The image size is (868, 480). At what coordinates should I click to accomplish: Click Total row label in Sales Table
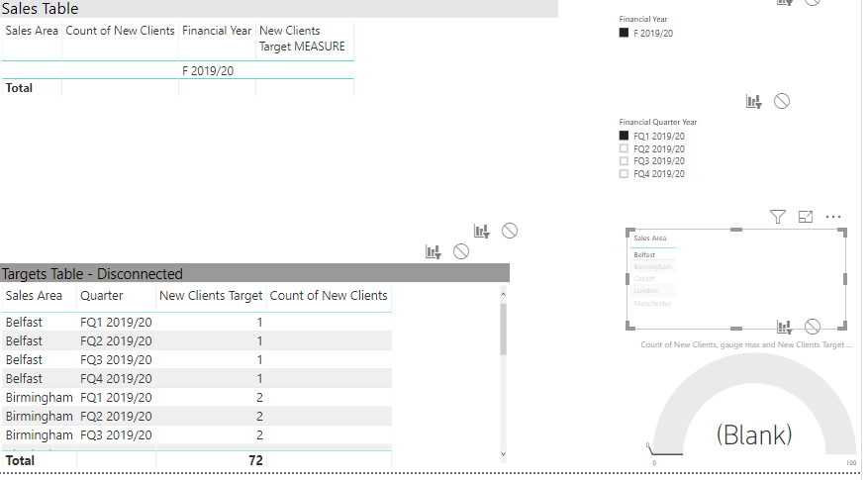pyautogui.click(x=20, y=88)
